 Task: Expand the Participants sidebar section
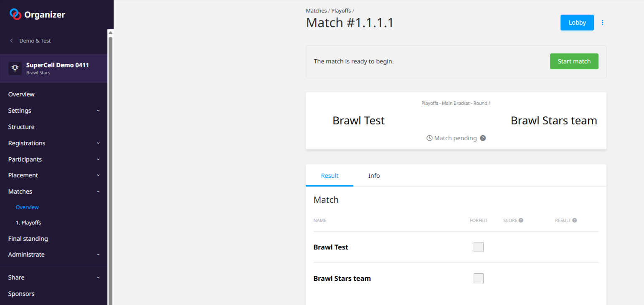pyautogui.click(x=98, y=159)
